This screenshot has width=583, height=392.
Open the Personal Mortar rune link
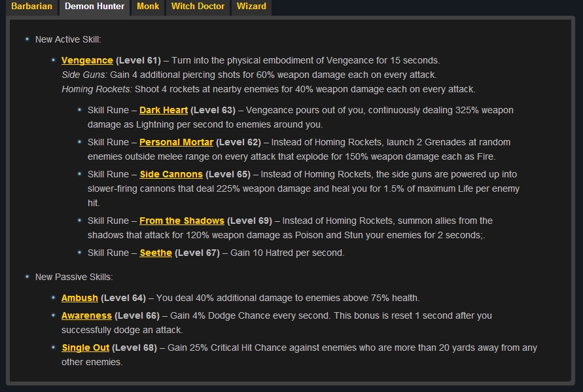[x=176, y=142]
